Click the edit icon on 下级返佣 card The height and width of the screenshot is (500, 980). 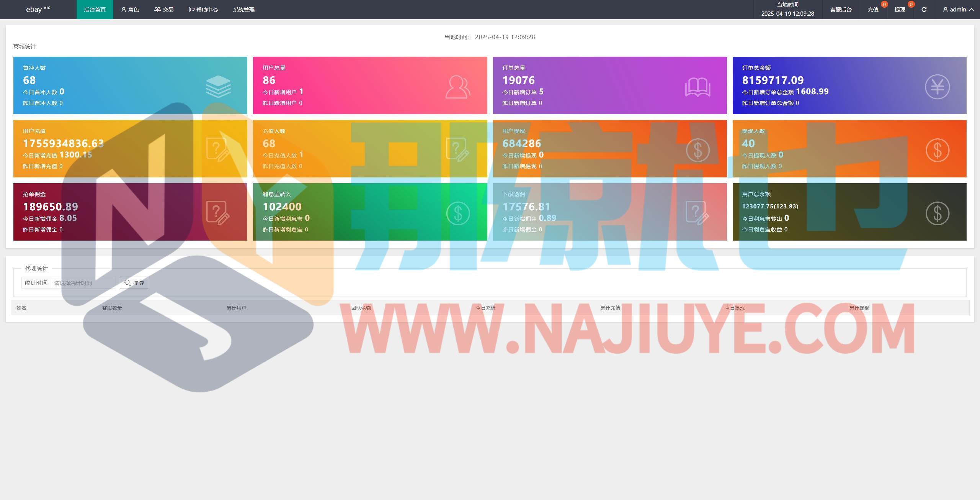point(697,213)
